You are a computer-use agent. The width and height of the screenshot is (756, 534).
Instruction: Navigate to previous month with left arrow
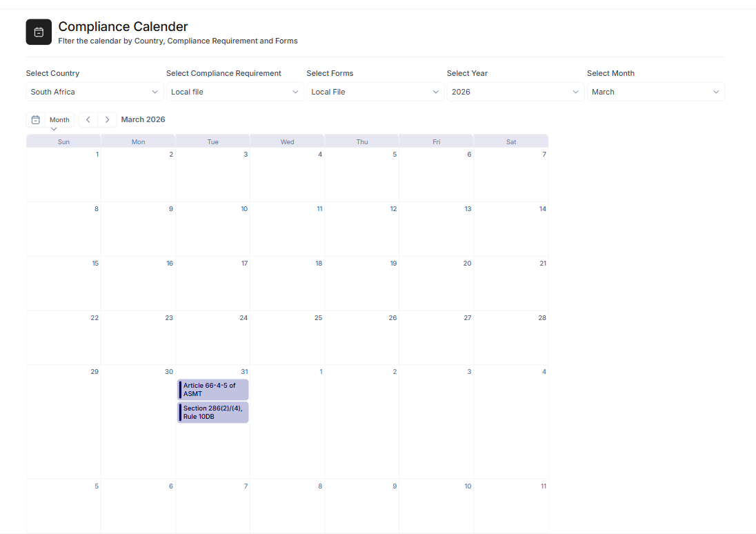tap(88, 119)
